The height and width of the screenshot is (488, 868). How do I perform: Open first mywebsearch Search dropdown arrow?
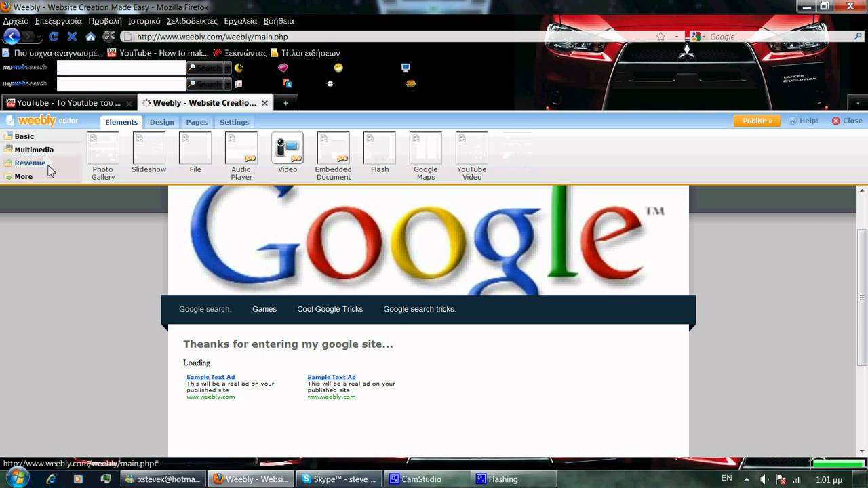tap(227, 68)
